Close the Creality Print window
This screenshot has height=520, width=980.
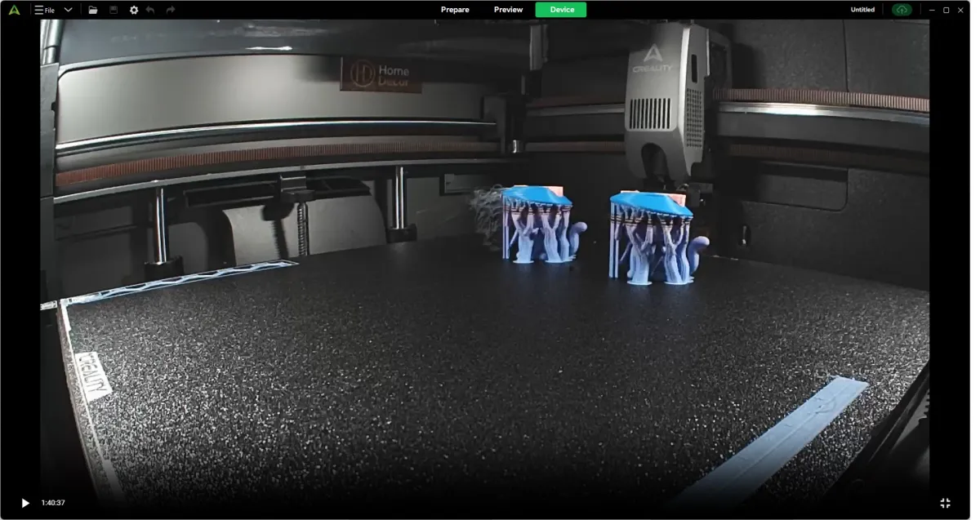coord(961,10)
